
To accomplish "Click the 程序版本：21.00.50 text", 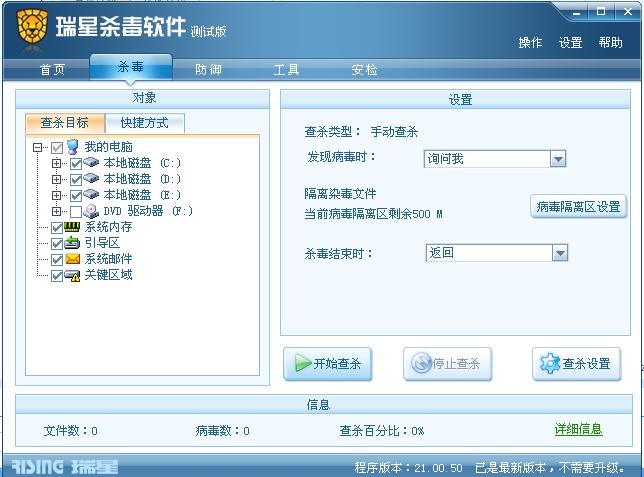I will (408, 468).
